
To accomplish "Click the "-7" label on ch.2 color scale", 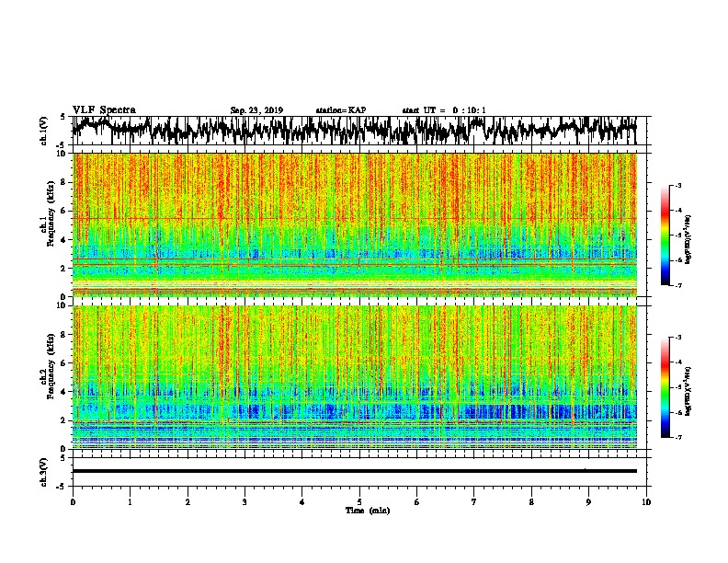I will (677, 437).
